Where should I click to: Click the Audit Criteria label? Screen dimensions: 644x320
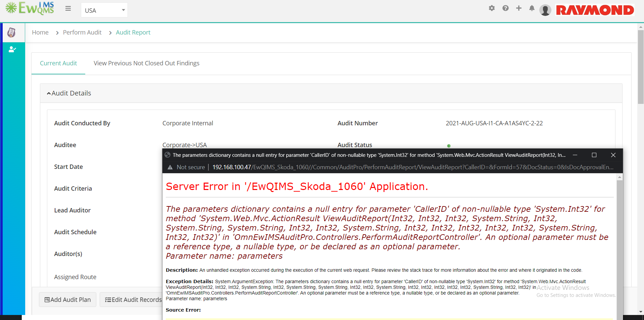point(73,189)
